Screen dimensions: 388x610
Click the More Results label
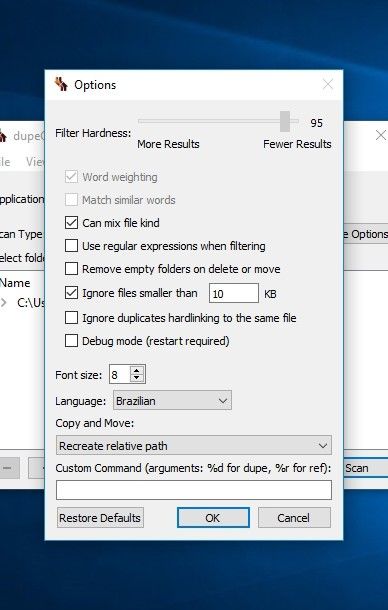pos(168,144)
